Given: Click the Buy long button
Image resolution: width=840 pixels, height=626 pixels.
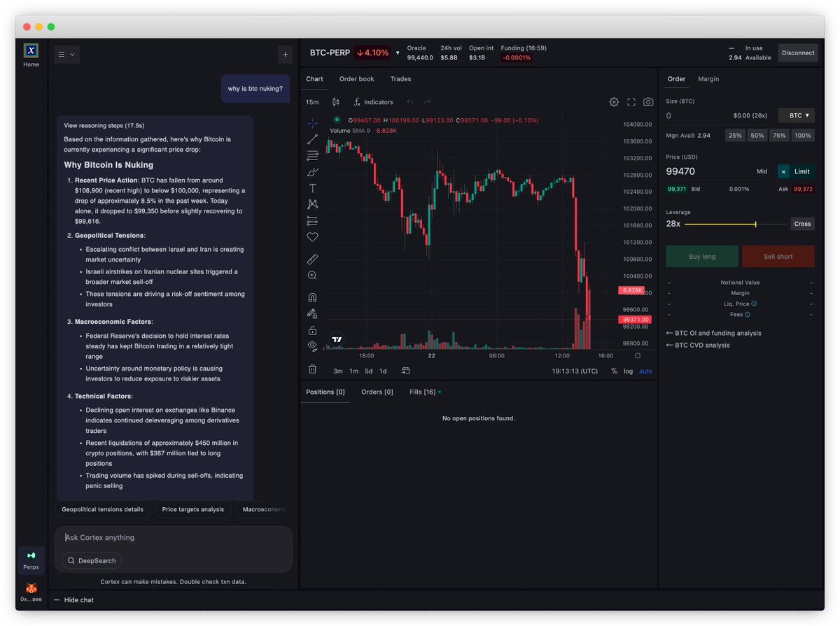Looking at the screenshot, I should pyautogui.click(x=702, y=257).
